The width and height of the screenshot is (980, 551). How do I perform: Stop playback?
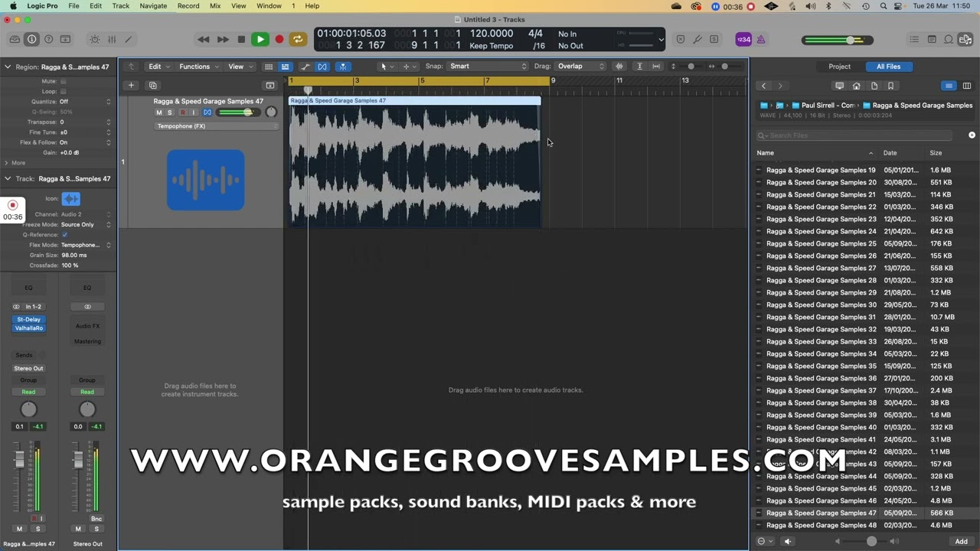[x=241, y=39]
